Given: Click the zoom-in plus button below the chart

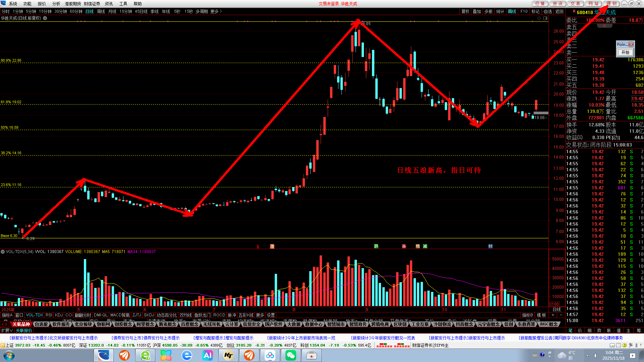Looking at the screenshot, I should click(x=553, y=315).
